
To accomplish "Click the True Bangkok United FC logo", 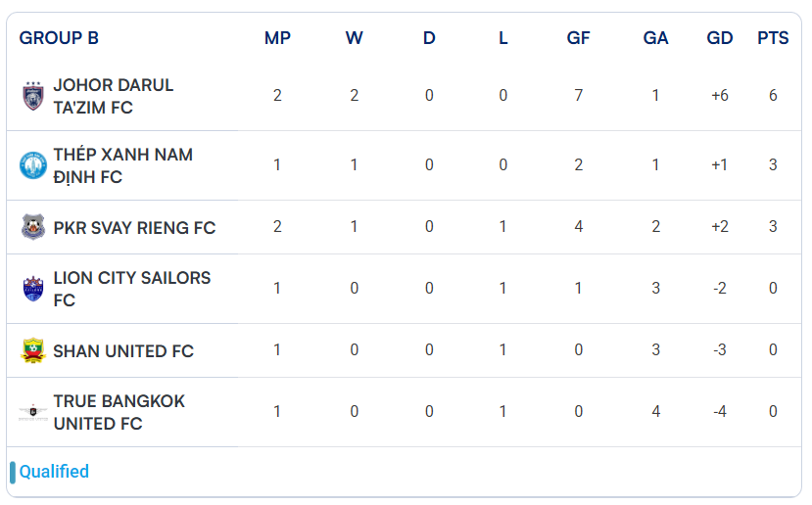I will tap(33, 412).
